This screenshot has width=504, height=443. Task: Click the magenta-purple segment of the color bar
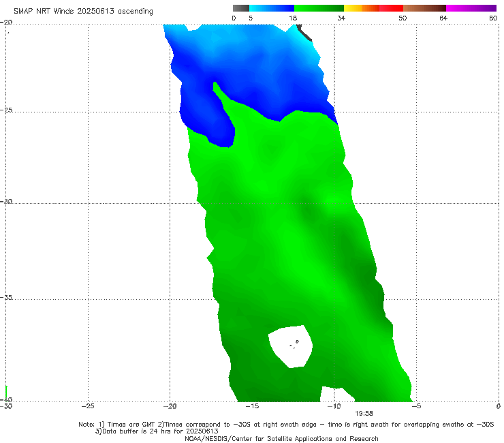(471, 8)
